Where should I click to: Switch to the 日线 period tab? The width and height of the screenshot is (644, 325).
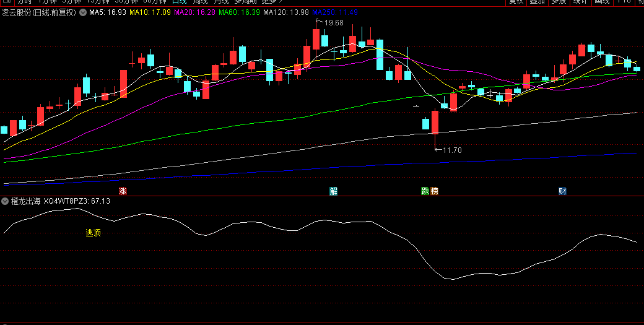click(178, 2)
